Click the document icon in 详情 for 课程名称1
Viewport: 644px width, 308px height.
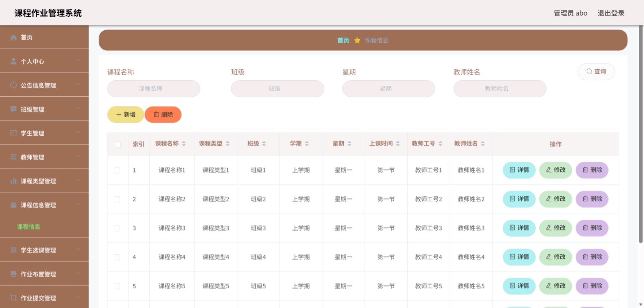tap(512, 170)
